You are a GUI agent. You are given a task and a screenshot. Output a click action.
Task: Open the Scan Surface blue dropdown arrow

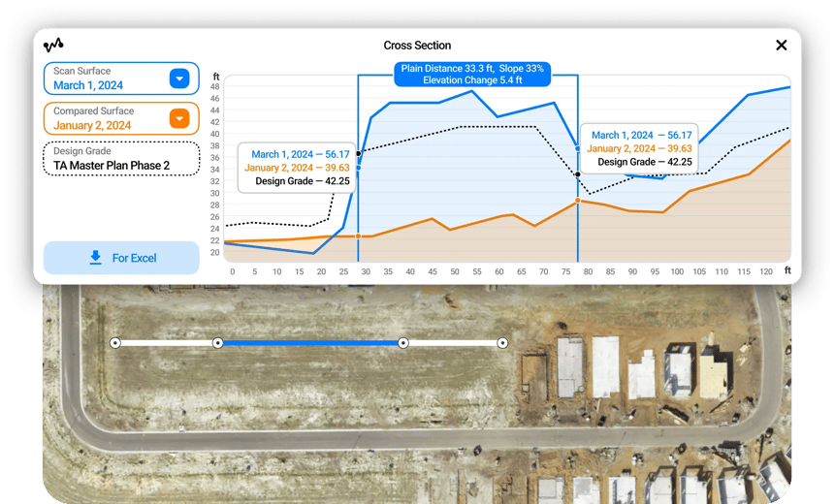179,79
